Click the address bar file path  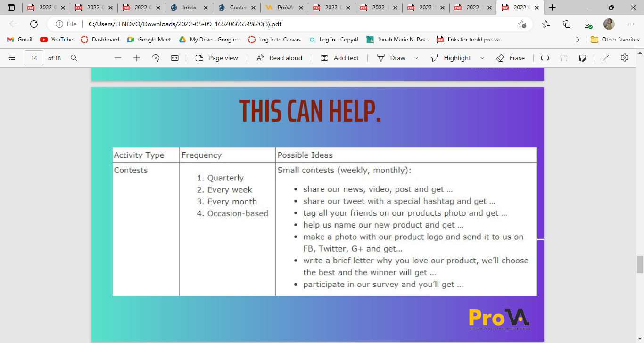tap(185, 24)
